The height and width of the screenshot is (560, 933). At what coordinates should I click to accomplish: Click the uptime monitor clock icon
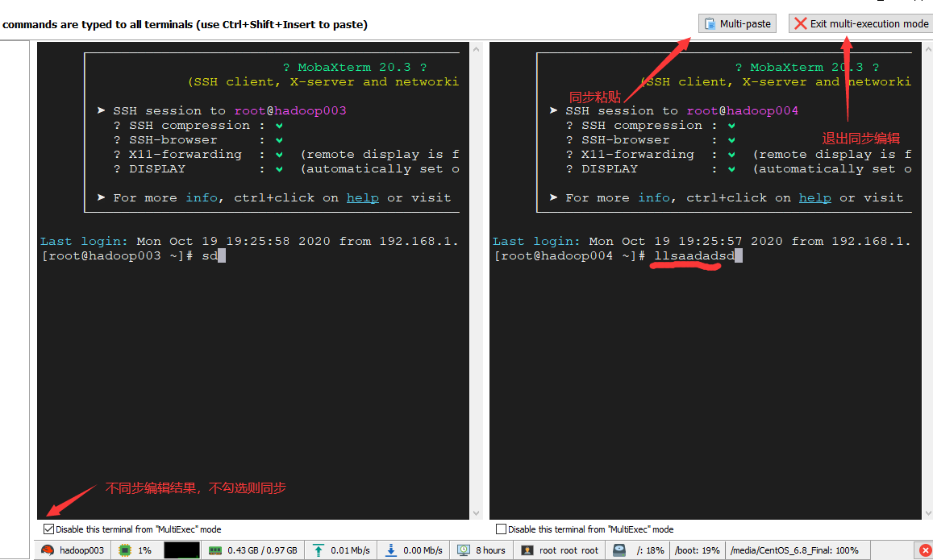464,550
